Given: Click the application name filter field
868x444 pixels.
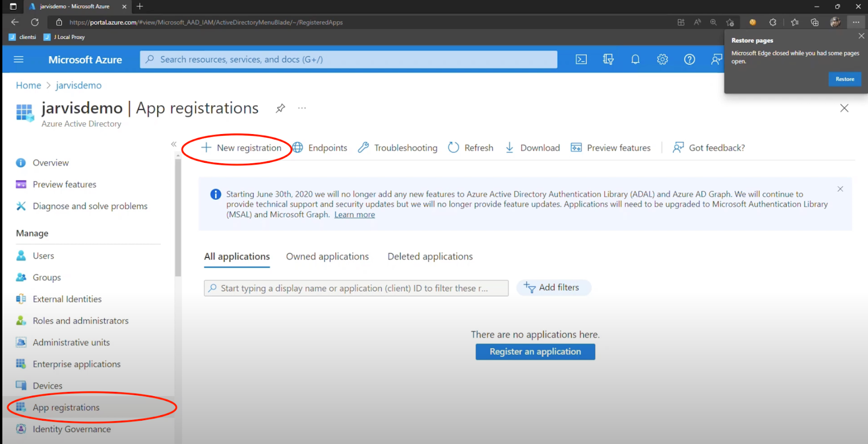Looking at the screenshot, I should pyautogui.click(x=356, y=288).
